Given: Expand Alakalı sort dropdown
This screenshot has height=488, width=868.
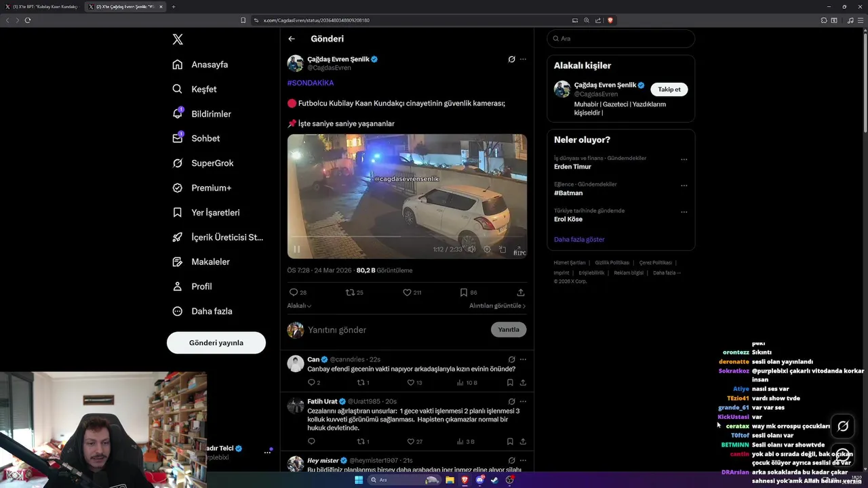Looking at the screenshot, I should [x=299, y=306].
